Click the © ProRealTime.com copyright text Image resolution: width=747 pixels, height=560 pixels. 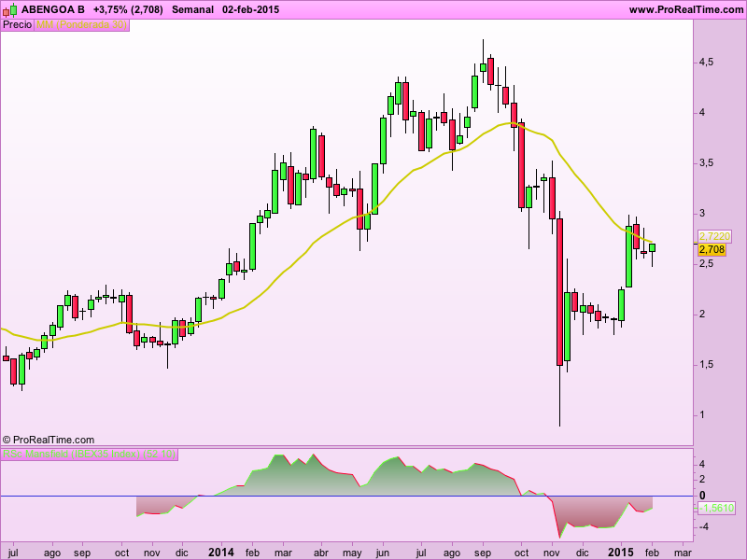tap(49, 440)
